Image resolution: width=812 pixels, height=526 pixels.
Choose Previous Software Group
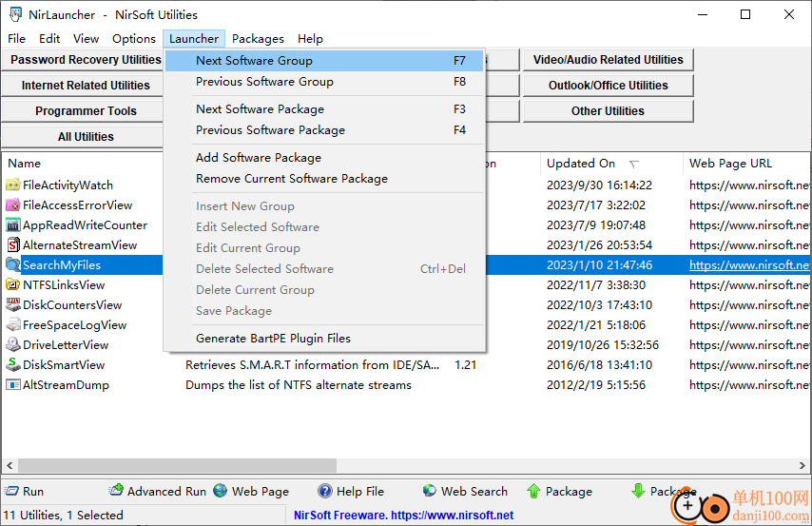(324, 82)
